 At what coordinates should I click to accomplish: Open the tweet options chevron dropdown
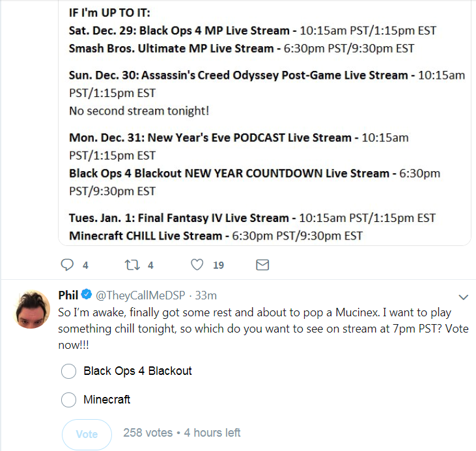(463, 297)
